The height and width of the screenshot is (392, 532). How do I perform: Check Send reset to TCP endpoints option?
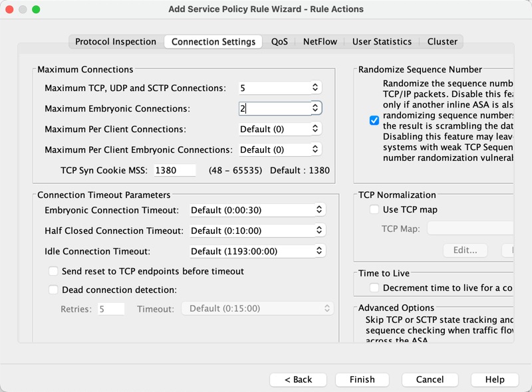pyautogui.click(x=53, y=272)
